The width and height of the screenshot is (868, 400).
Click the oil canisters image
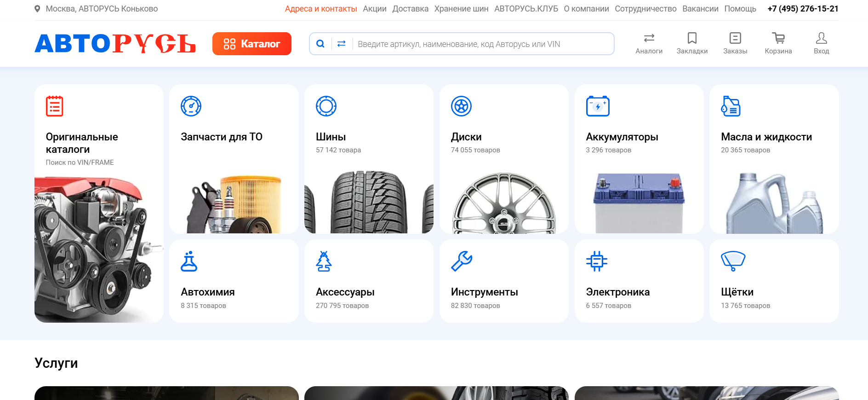774,203
